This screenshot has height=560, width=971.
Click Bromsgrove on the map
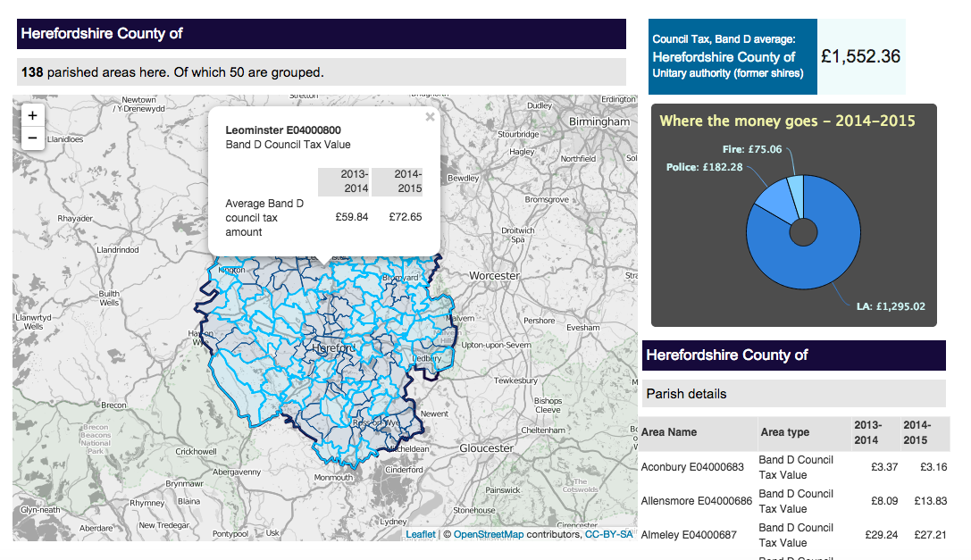point(547,199)
